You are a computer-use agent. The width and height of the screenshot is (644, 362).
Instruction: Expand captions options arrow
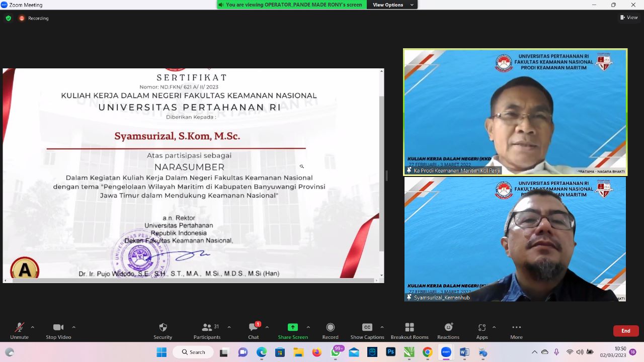(382, 327)
